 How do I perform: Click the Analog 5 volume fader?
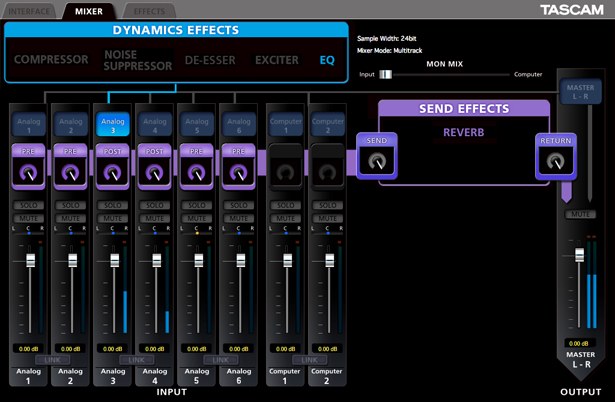(198, 260)
